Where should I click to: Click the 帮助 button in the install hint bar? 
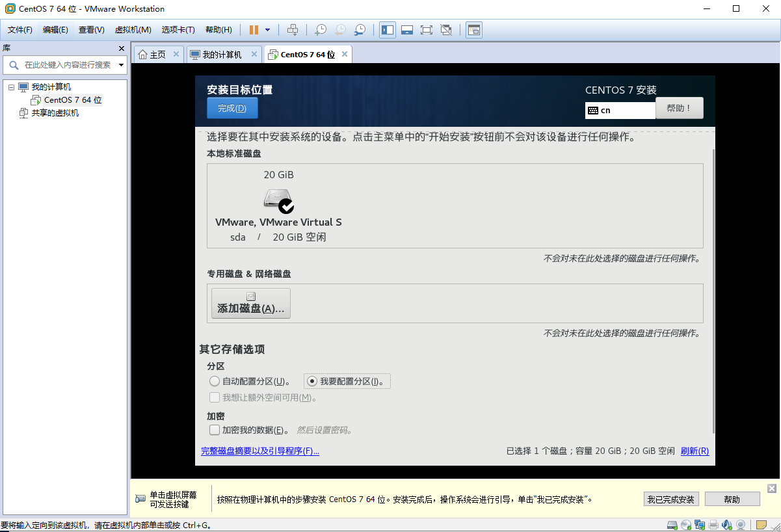(x=732, y=499)
